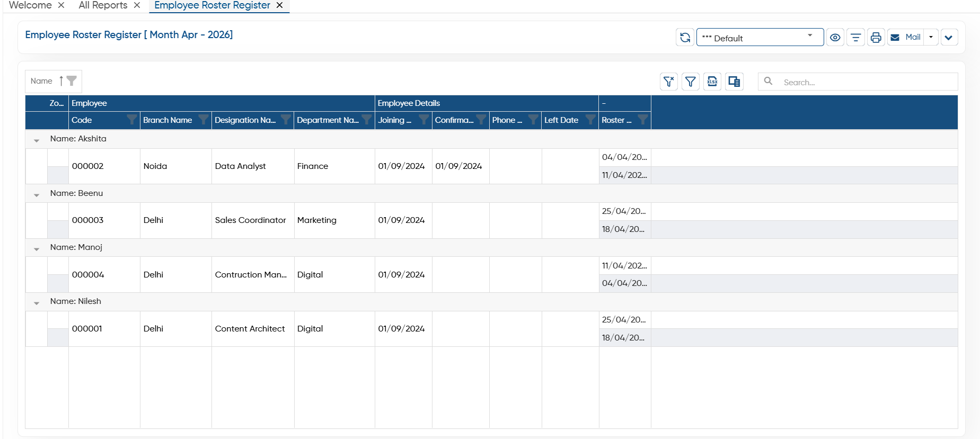Open filter for Department Name column
The width and height of the screenshot is (980, 439).
366,120
